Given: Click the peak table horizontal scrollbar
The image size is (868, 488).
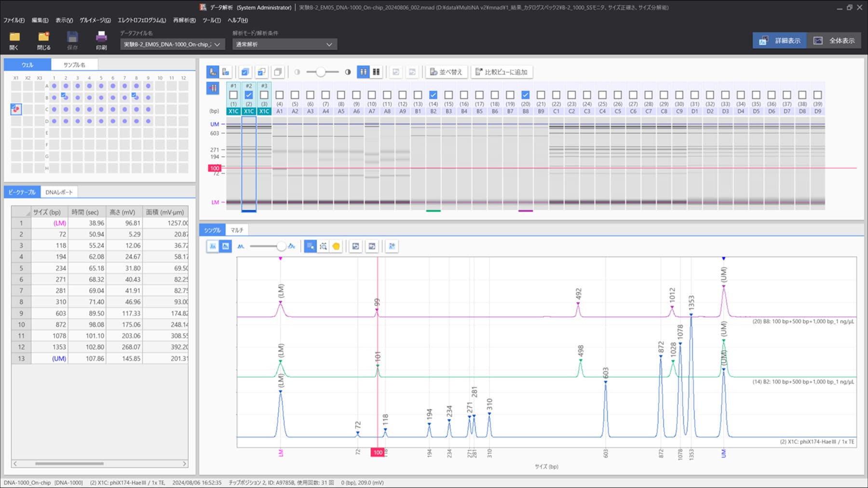Looking at the screenshot, I should click(69, 463).
